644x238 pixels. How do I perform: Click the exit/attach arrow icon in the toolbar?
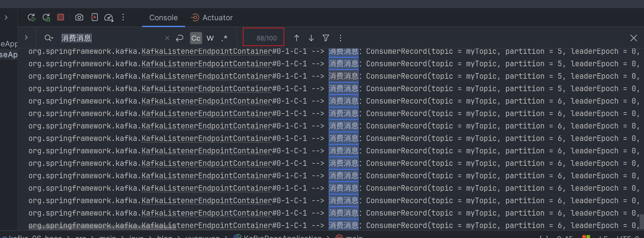pyautogui.click(x=94, y=17)
